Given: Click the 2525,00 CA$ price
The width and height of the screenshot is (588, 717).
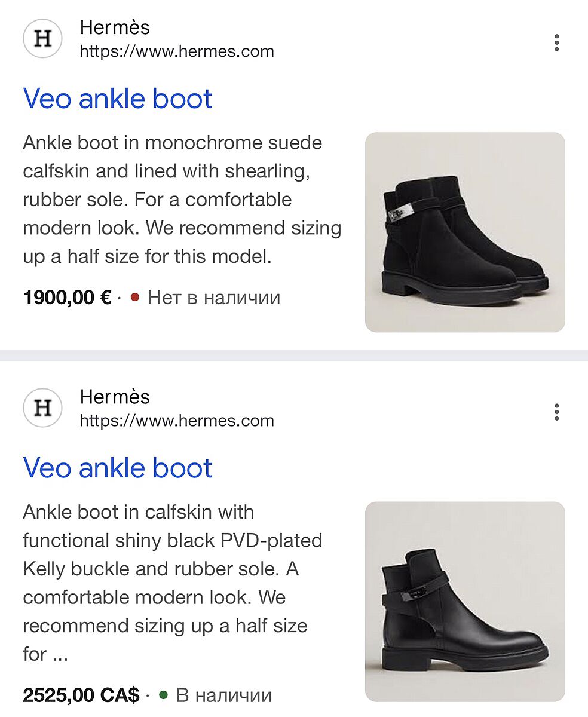Looking at the screenshot, I should pyautogui.click(x=81, y=695).
